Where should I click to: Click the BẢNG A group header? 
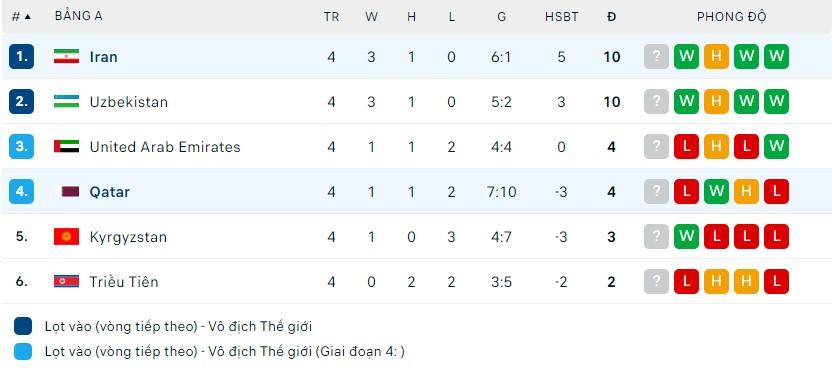point(78,16)
